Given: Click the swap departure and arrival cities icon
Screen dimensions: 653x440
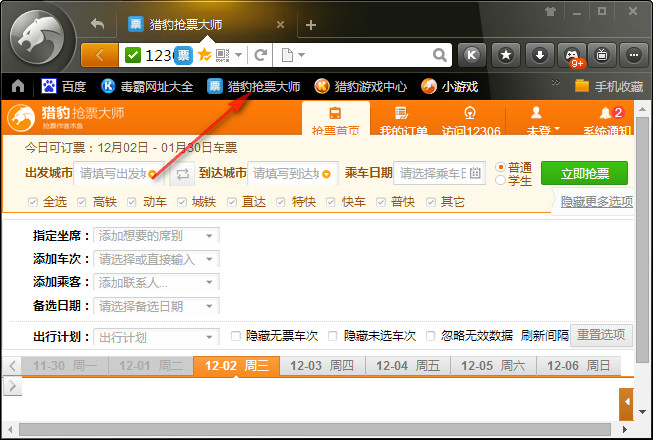Looking at the screenshot, I should 182,174.
